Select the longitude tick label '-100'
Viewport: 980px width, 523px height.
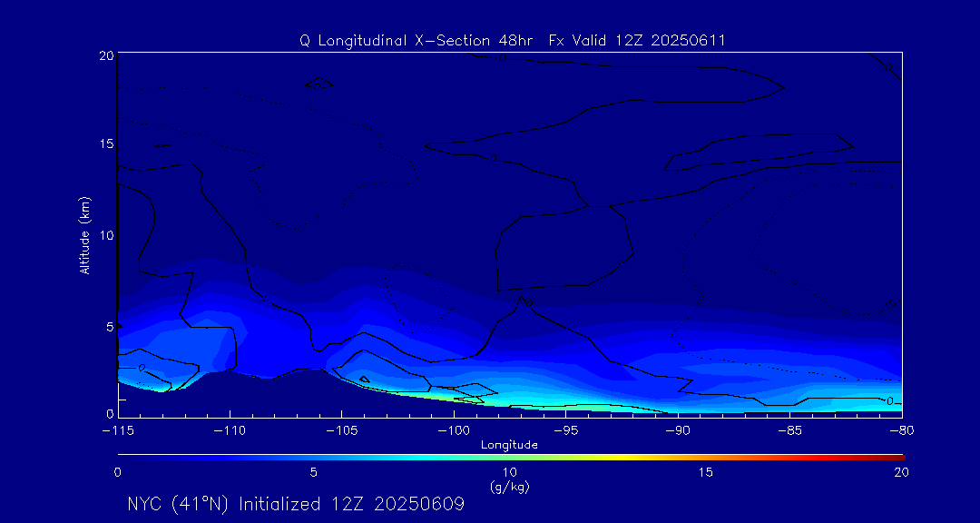[x=454, y=431]
